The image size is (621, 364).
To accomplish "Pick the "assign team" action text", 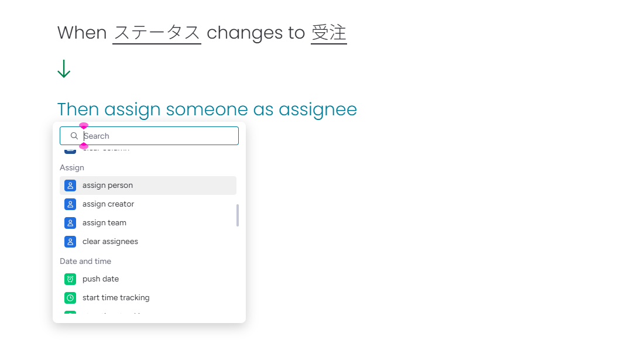I will tap(104, 223).
